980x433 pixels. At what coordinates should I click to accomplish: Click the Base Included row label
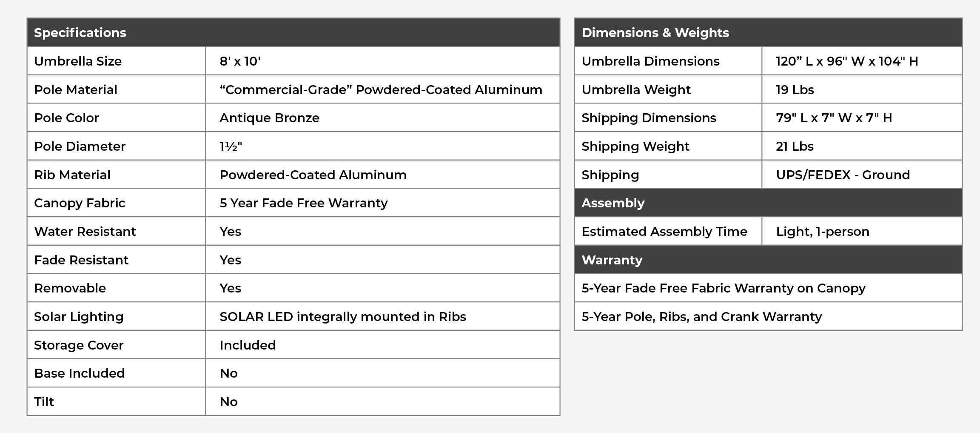[x=79, y=373]
